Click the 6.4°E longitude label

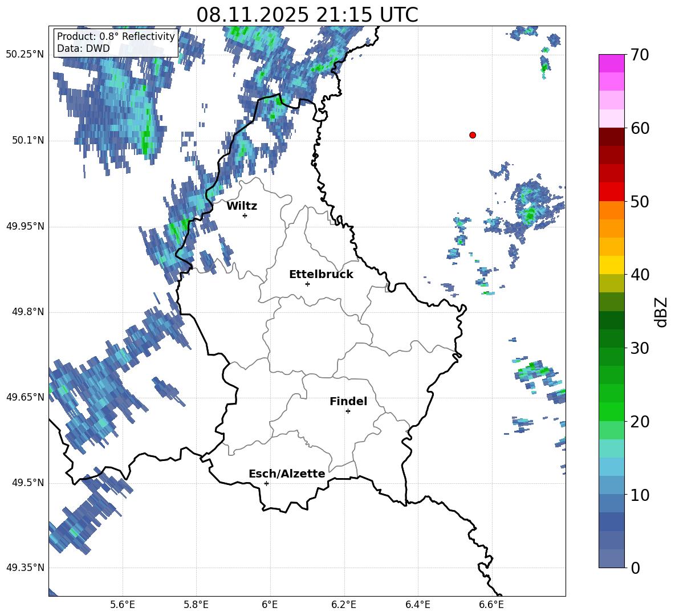[x=417, y=605]
